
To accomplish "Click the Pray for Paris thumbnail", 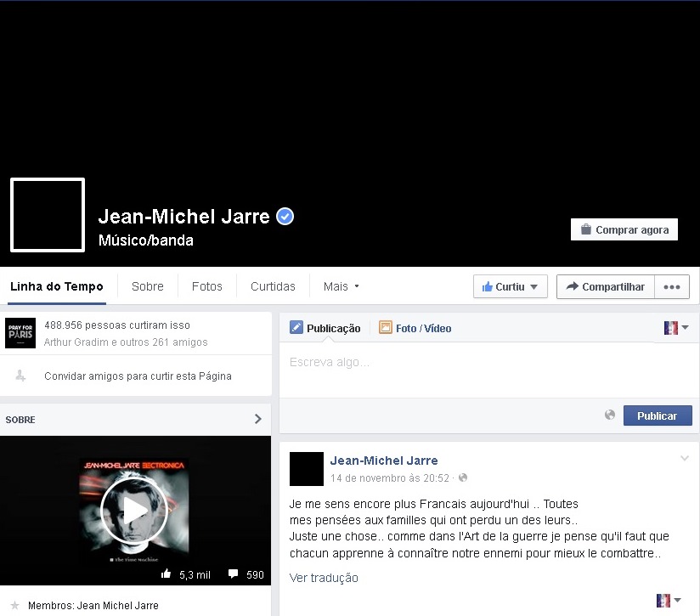I will [20, 333].
